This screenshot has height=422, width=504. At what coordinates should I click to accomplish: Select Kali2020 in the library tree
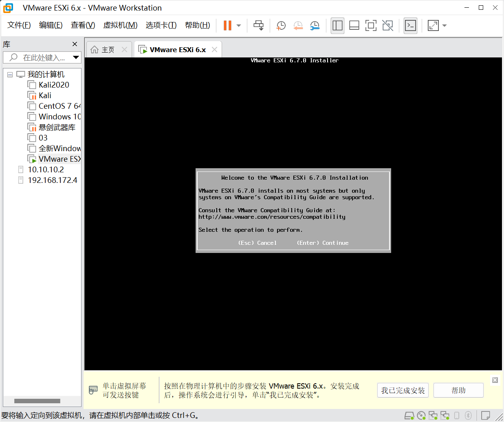pos(54,85)
